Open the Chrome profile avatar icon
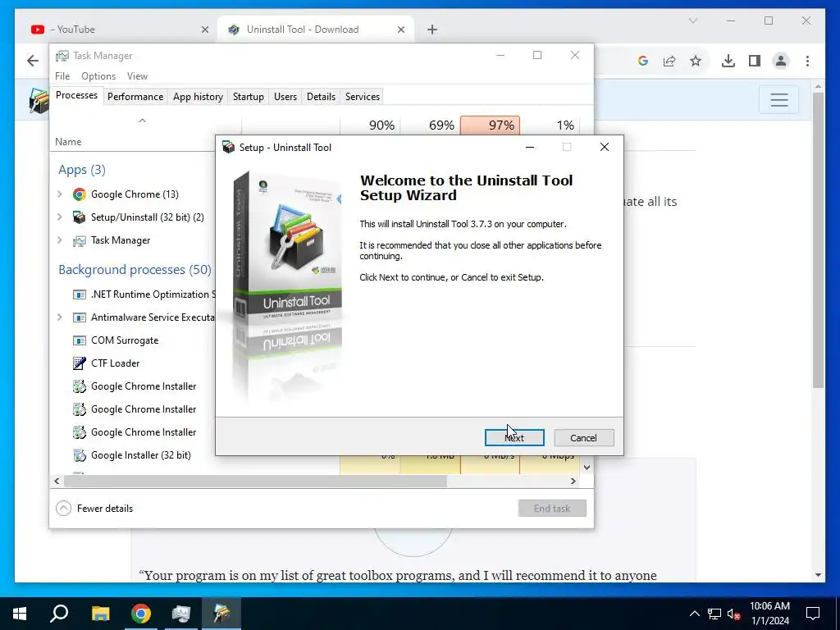The height and width of the screenshot is (630, 840). pyautogui.click(x=781, y=61)
